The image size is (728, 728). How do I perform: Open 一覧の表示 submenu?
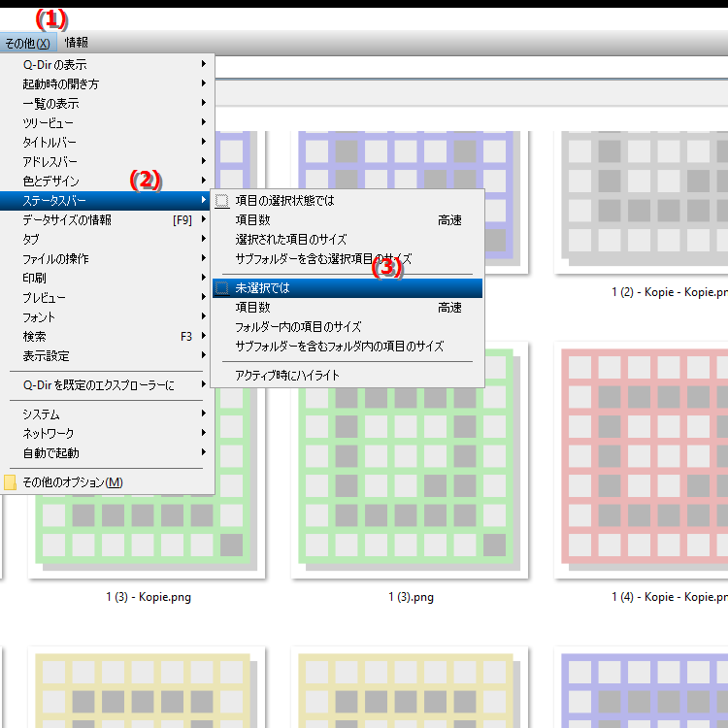pyautogui.click(x=106, y=103)
